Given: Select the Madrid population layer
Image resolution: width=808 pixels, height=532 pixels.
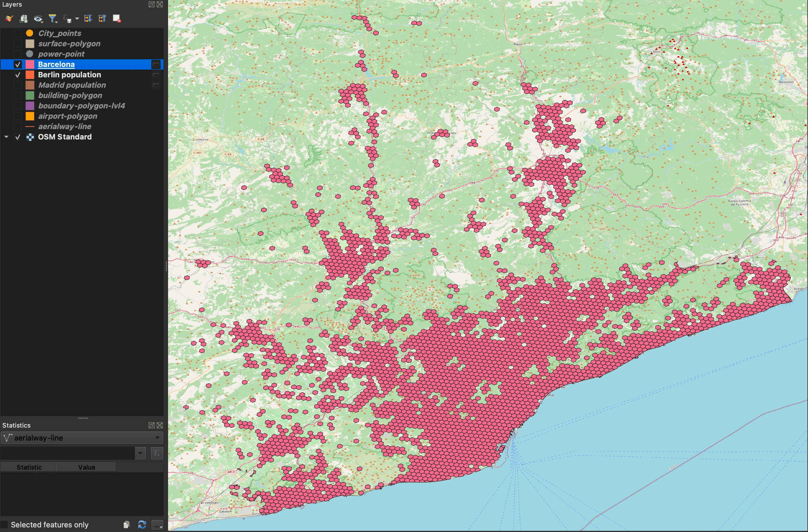Looking at the screenshot, I should 72,85.
